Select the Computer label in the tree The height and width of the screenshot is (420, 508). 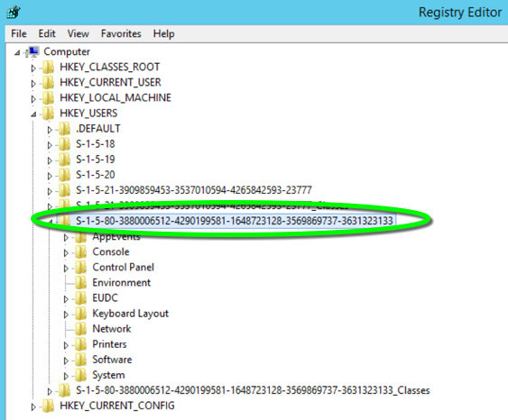tap(67, 51)
